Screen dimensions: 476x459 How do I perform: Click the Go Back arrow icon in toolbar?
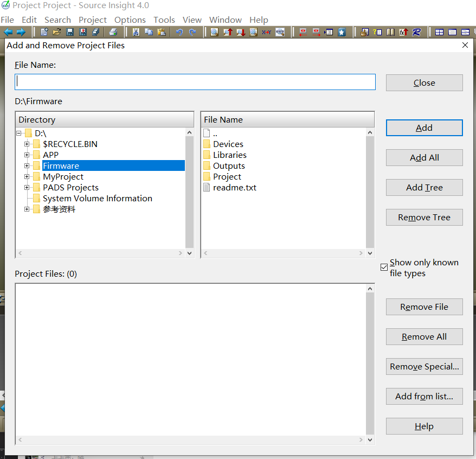coord(8,32)
